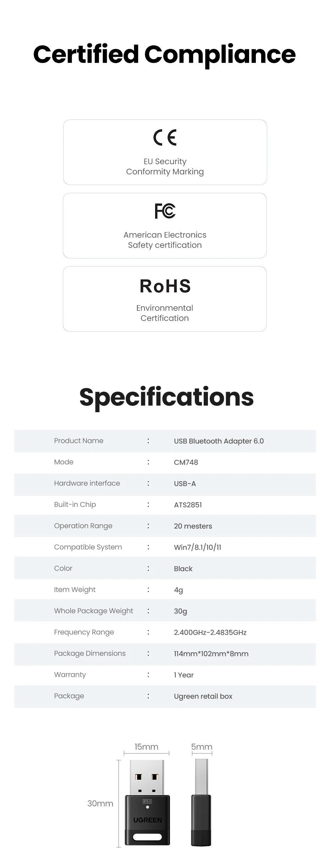Screen dimensions: 330x868
Task: Click the UGREEN logo on the adapter
Action: coord(148,820)
